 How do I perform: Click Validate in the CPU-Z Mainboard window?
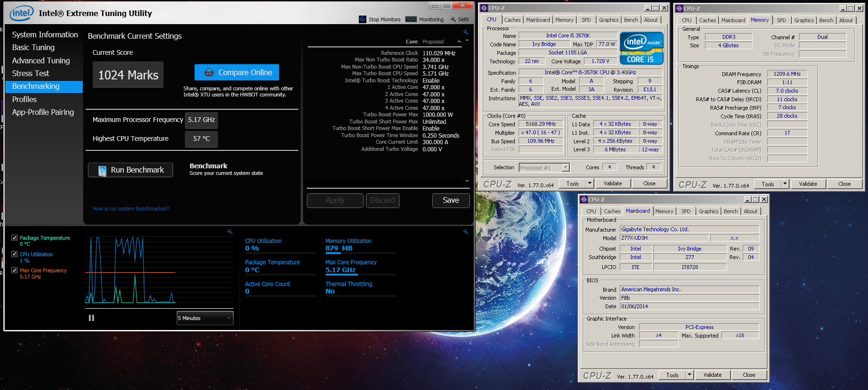(712, 375)
